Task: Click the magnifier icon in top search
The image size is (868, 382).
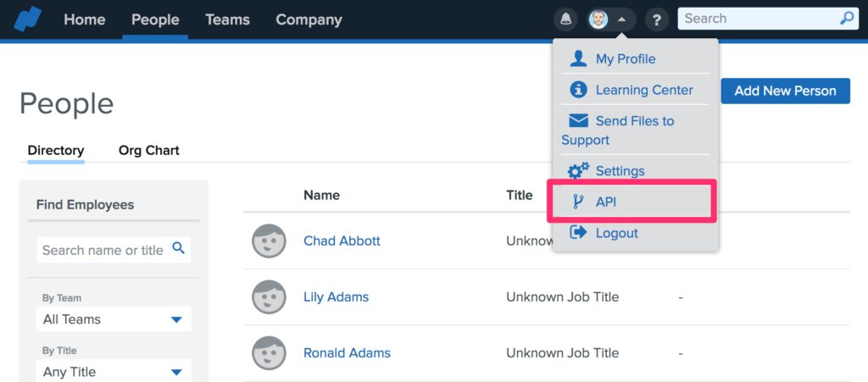Action: point(846,19)
